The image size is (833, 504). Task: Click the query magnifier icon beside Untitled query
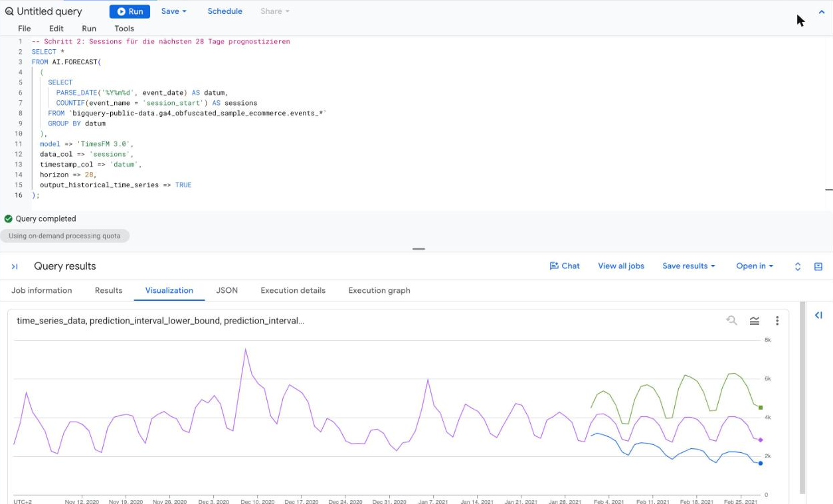[9, 11]
